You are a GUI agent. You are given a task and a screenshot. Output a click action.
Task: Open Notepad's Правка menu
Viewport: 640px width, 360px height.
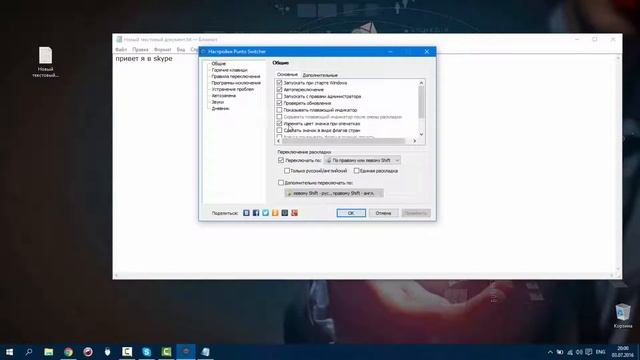(x=140, y=49)
